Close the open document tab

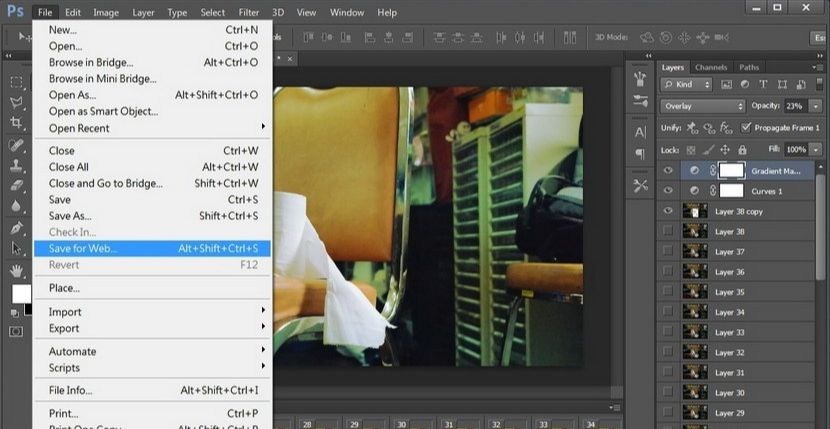pos(290,59)
